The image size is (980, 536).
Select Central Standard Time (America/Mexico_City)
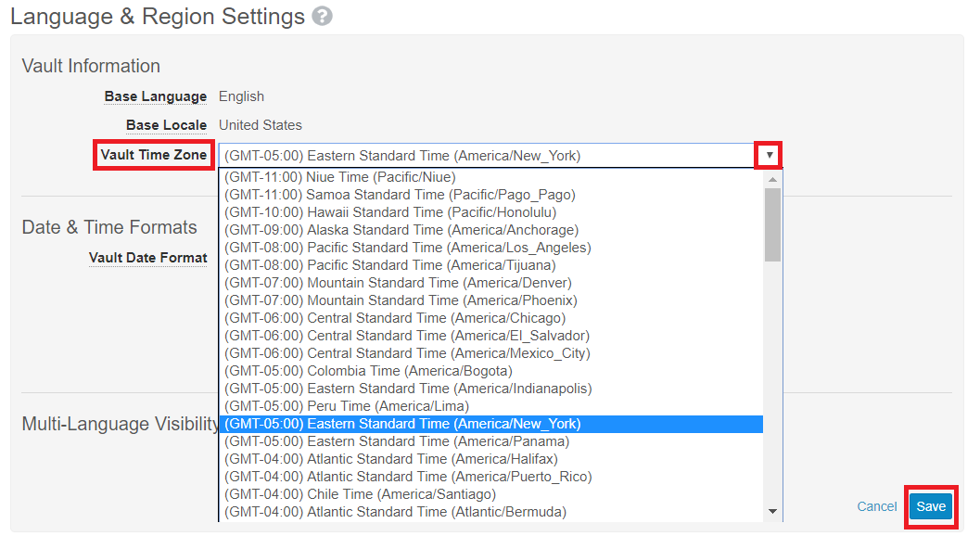tap(407, 353)
